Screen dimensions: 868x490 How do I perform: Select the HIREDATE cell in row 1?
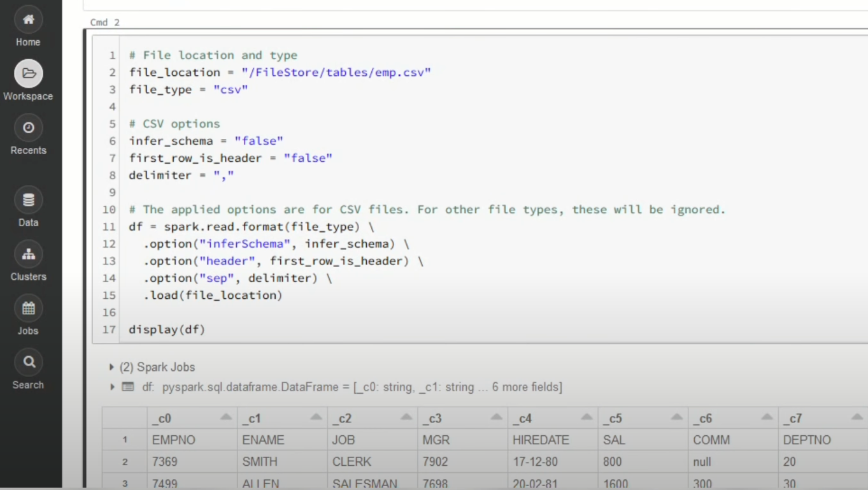553,440
